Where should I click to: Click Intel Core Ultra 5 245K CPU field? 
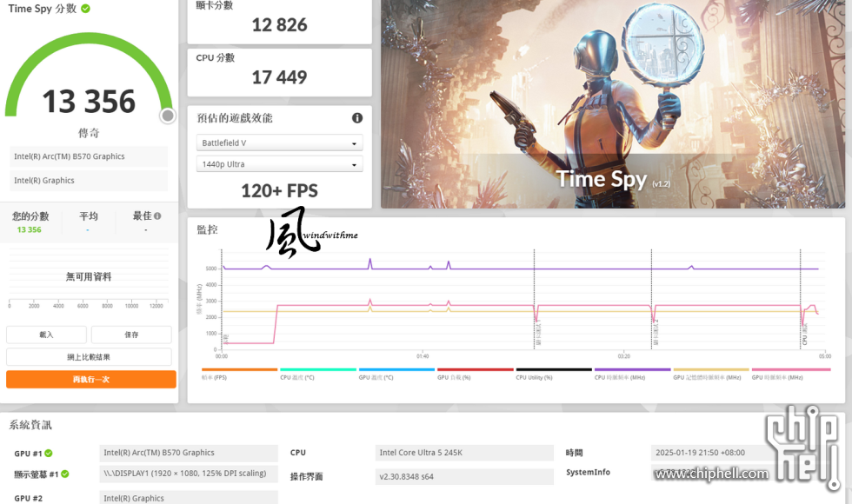click(x=464, y=453)
